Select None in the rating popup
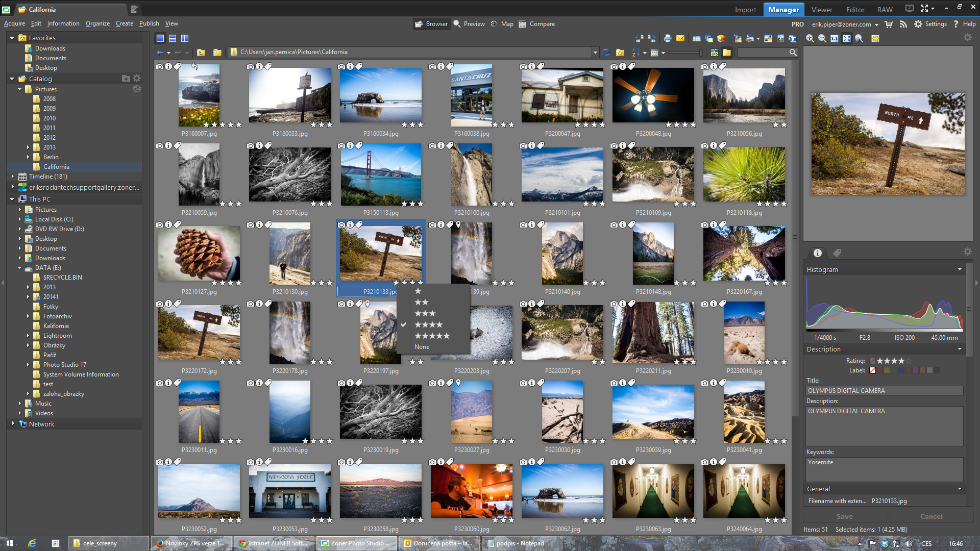980x551 pixels. (422, 347)
